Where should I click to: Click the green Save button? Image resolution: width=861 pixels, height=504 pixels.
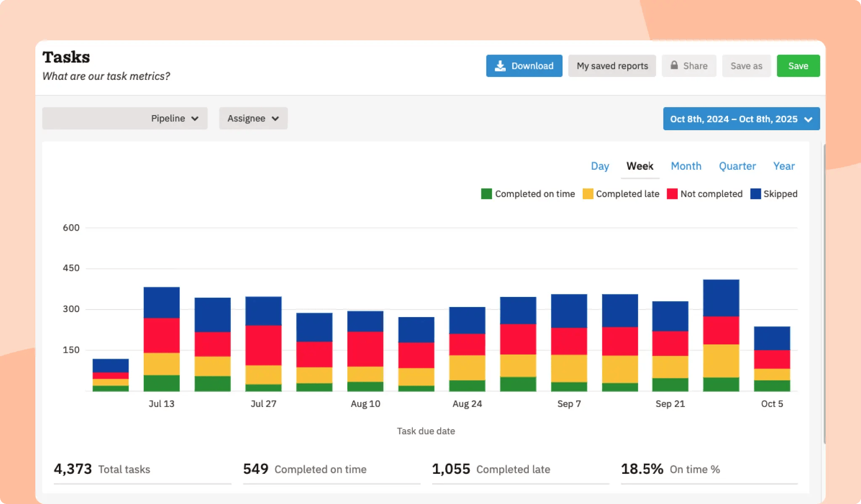coord(798,66)
